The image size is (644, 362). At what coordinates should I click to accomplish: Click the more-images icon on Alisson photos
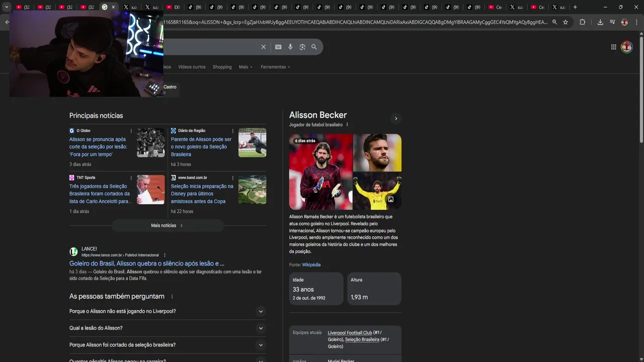tap(390, 200)
